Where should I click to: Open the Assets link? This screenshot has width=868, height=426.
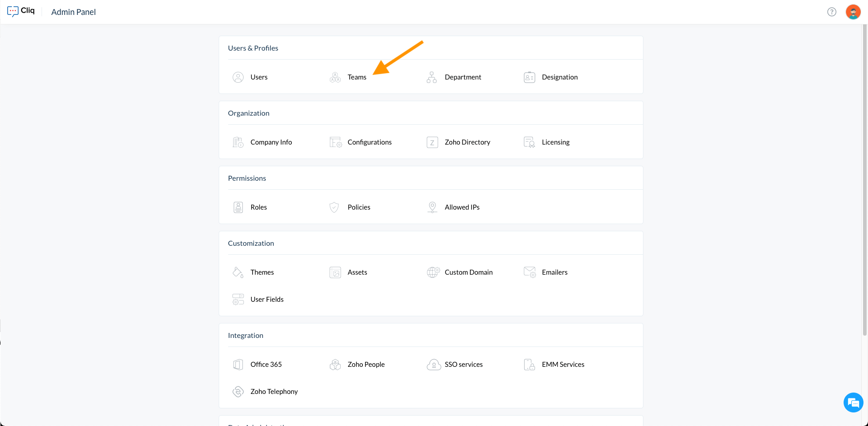tap(357, 272)
